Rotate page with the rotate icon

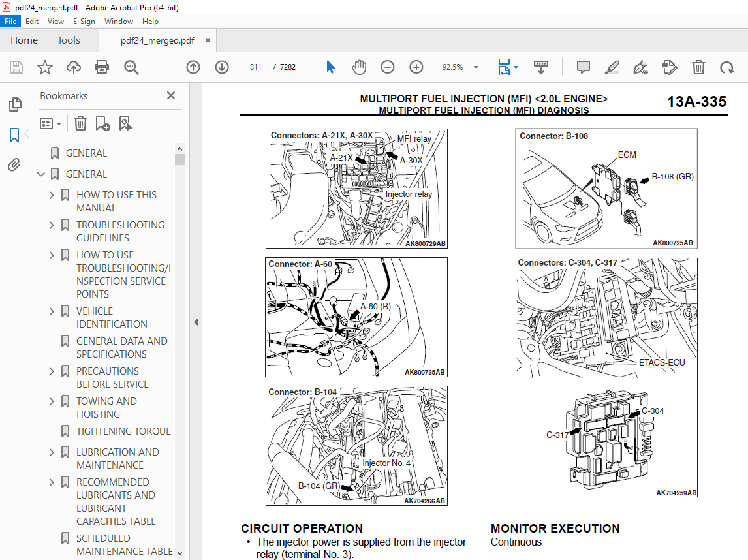point(727,67)
